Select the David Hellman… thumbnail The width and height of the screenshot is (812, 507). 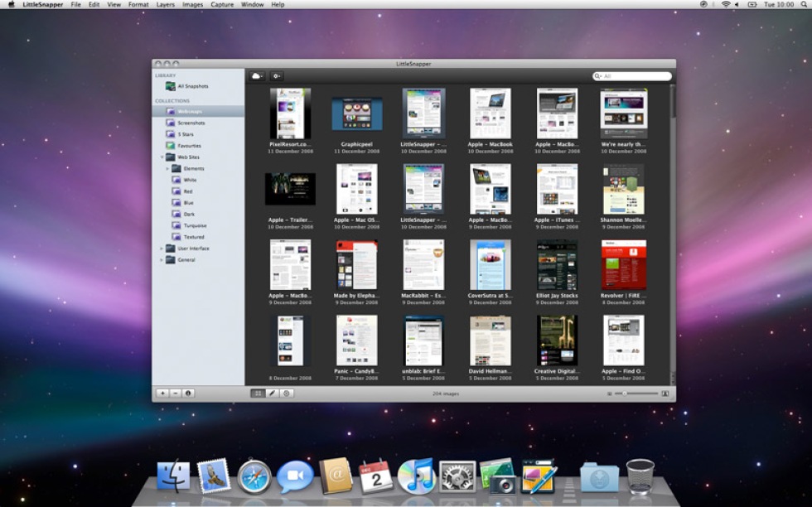pyautogui.click(x=490, y=340)
